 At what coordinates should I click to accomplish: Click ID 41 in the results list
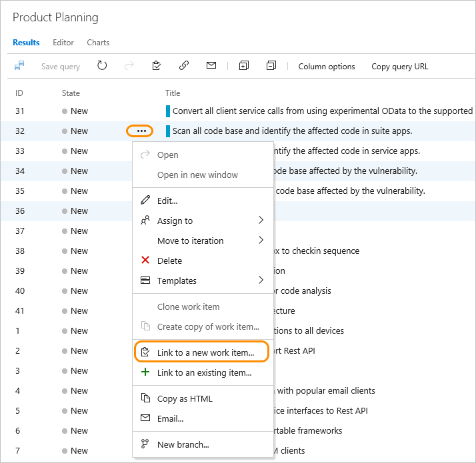[x=20, y=311]
